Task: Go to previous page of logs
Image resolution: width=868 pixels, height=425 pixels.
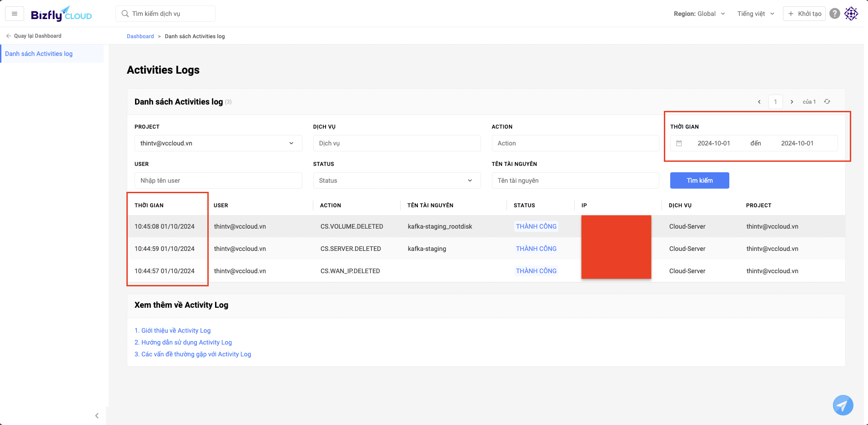Action: [759, 102]
